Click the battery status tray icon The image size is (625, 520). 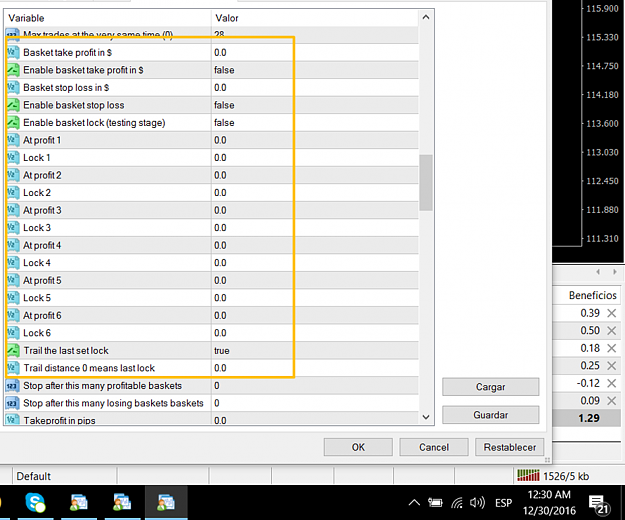pyautogui.click(x=435, y=503)
